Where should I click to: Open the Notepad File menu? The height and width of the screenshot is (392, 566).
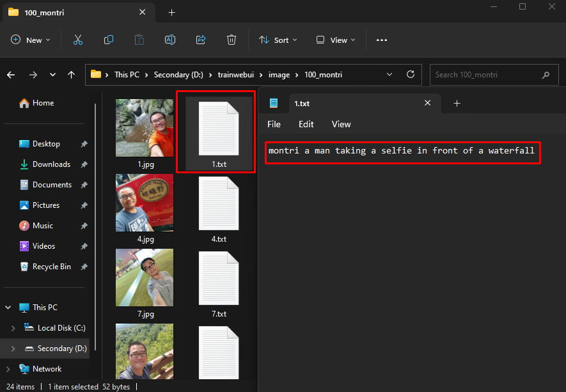(x=274, y=124)
